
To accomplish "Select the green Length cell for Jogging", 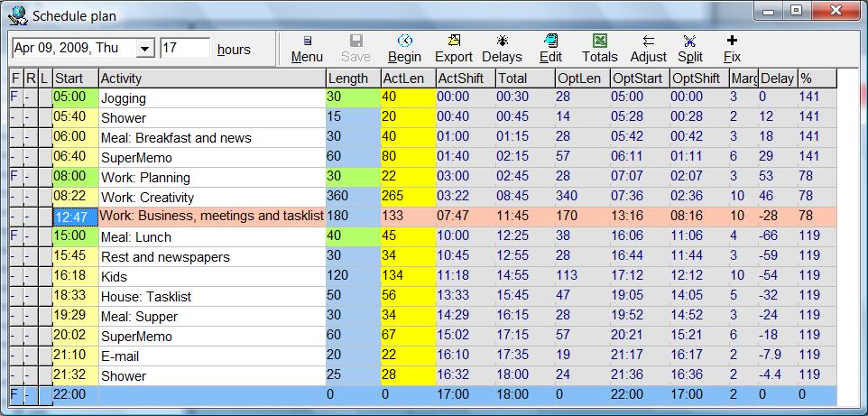I will point(352,97).
